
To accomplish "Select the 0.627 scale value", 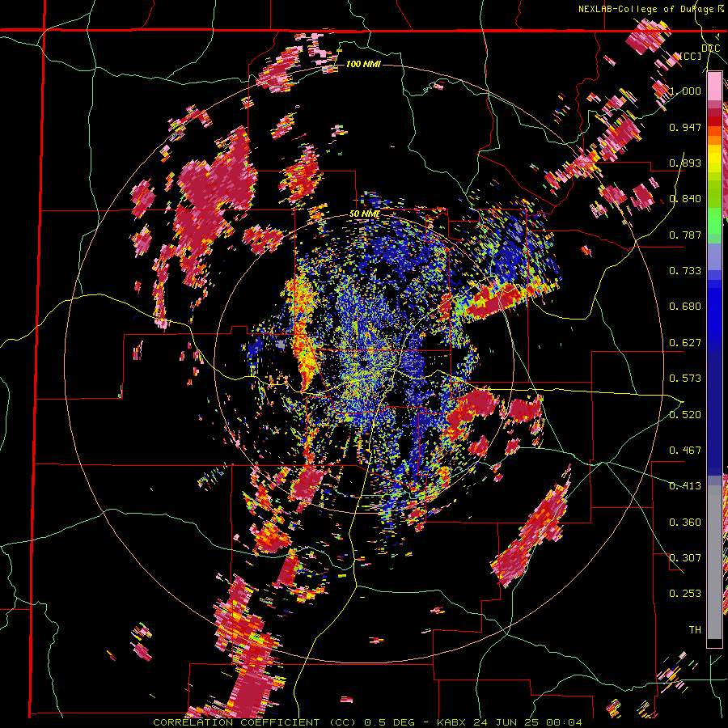I will (x=685, y=342).
